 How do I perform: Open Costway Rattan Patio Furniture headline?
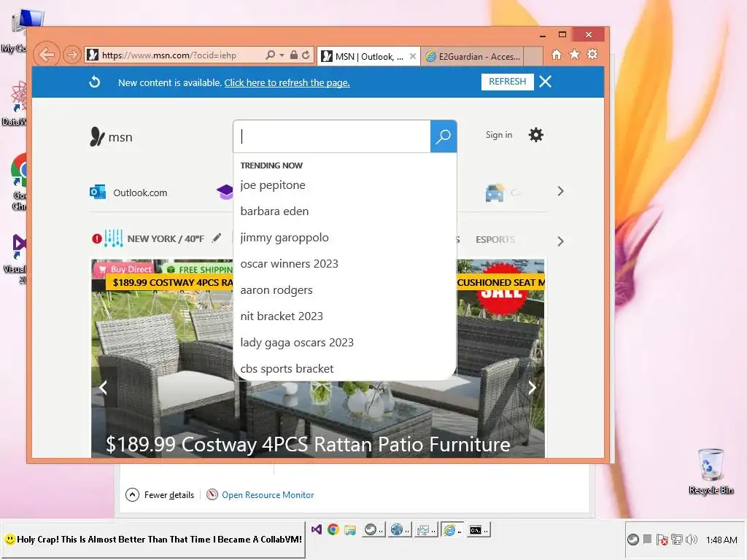[308, 444]
